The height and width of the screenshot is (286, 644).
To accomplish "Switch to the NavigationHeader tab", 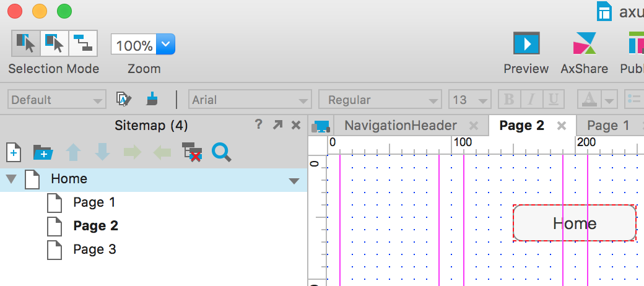I will (x=400, y=126).
